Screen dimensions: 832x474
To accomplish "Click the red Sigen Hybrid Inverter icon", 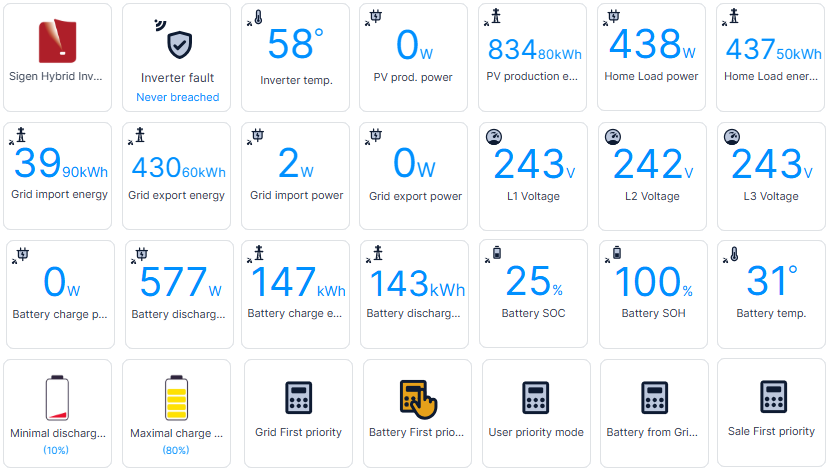I will coord(59,41).
